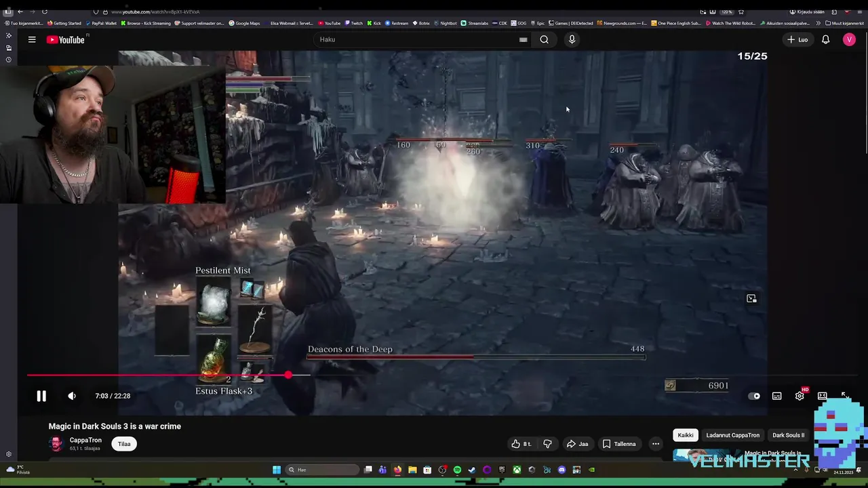Mute the video volume

pos(72,396)
